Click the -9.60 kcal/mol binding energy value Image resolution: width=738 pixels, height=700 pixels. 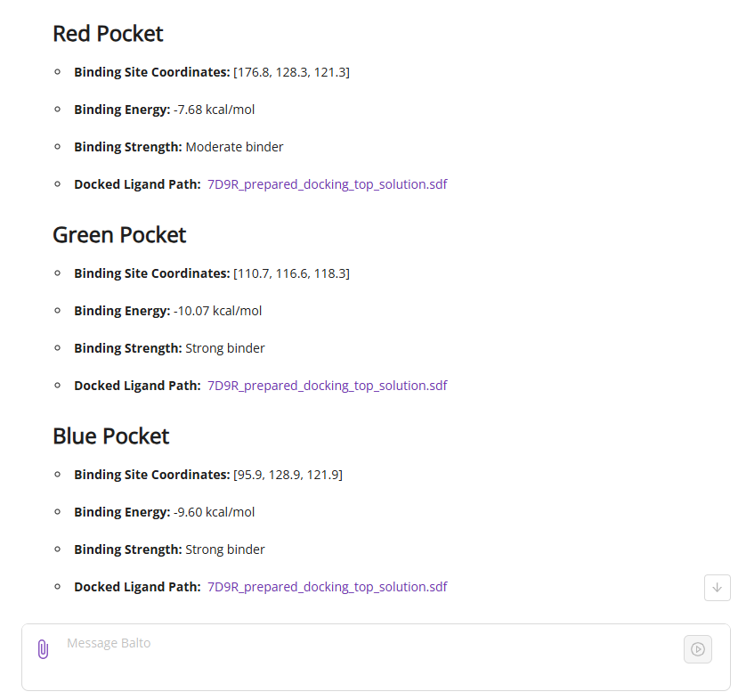click(214, 512)
